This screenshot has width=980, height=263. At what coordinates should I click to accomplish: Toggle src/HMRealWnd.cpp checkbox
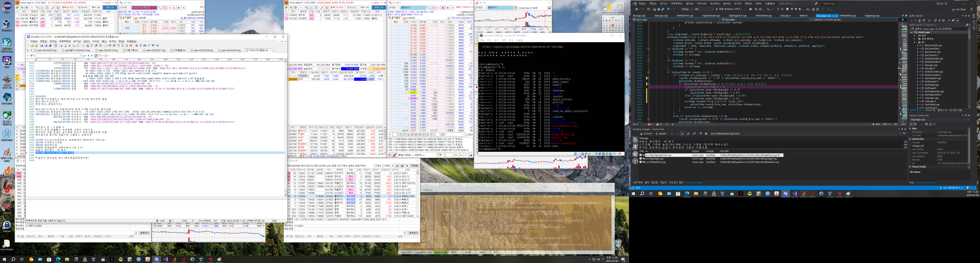(x=641, y=162)
